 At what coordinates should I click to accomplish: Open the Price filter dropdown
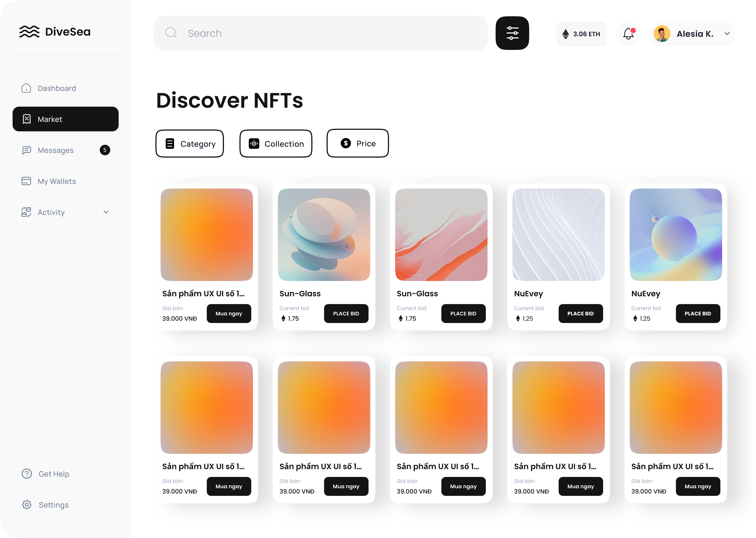pyautogui.click(x=358, y=143)
